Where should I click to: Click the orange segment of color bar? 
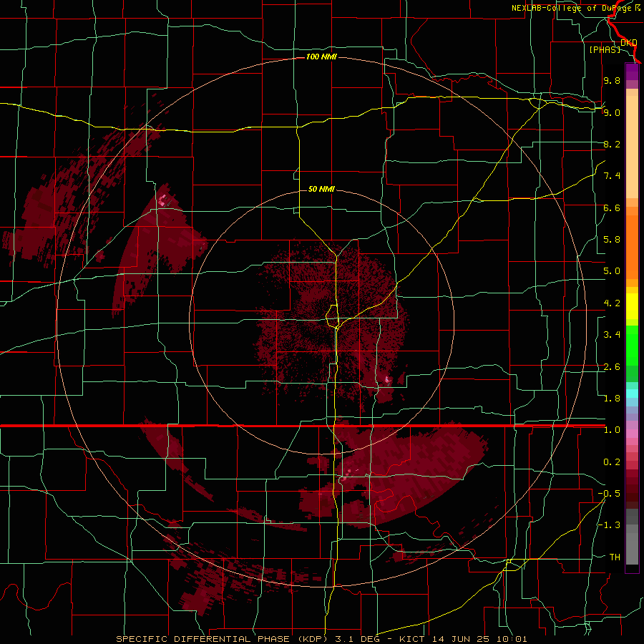[632, 248]
